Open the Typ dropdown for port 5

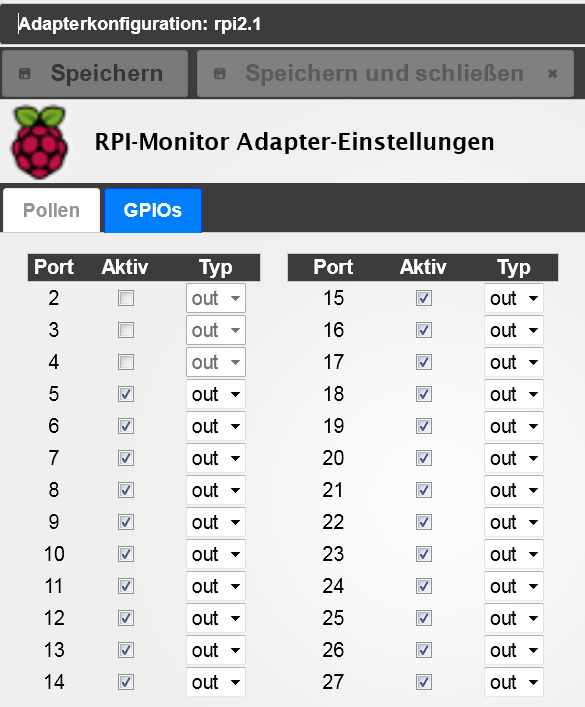(216, 394)
